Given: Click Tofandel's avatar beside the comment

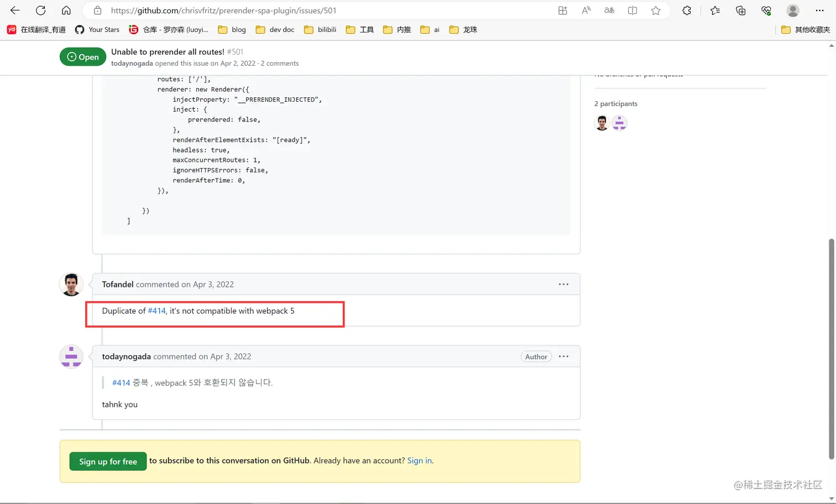Looking at the screenshot, I should tap(71, 285).
